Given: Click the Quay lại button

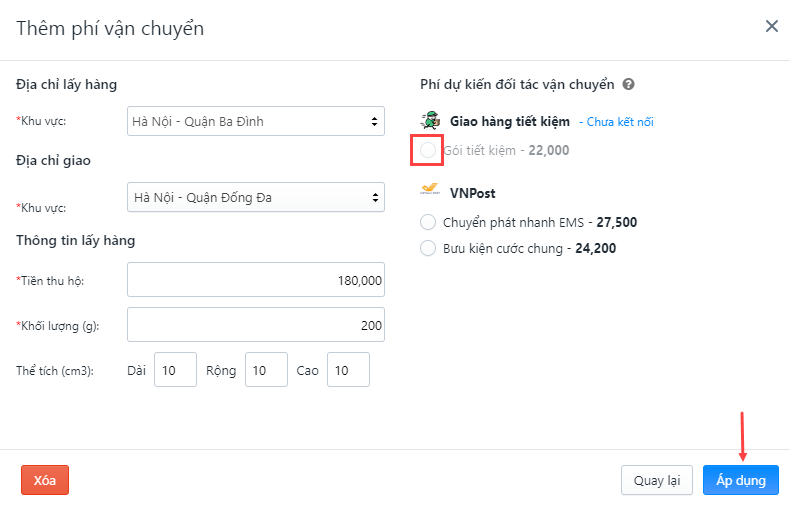Looking at the screenshot, I should (656, 480).
